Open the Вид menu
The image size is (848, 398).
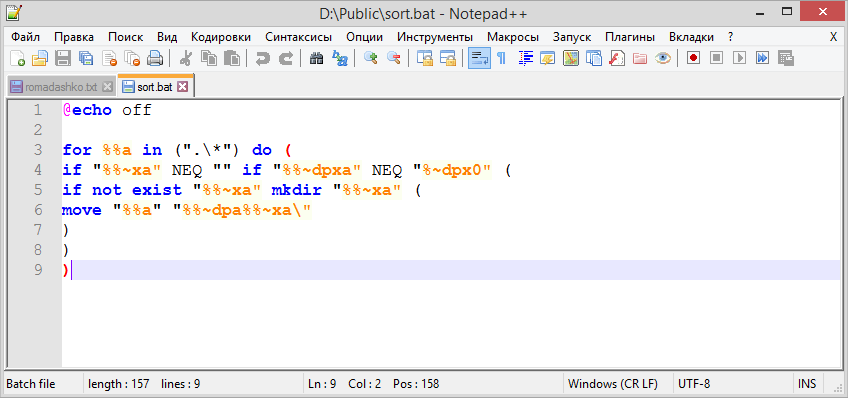click(167, 37)
